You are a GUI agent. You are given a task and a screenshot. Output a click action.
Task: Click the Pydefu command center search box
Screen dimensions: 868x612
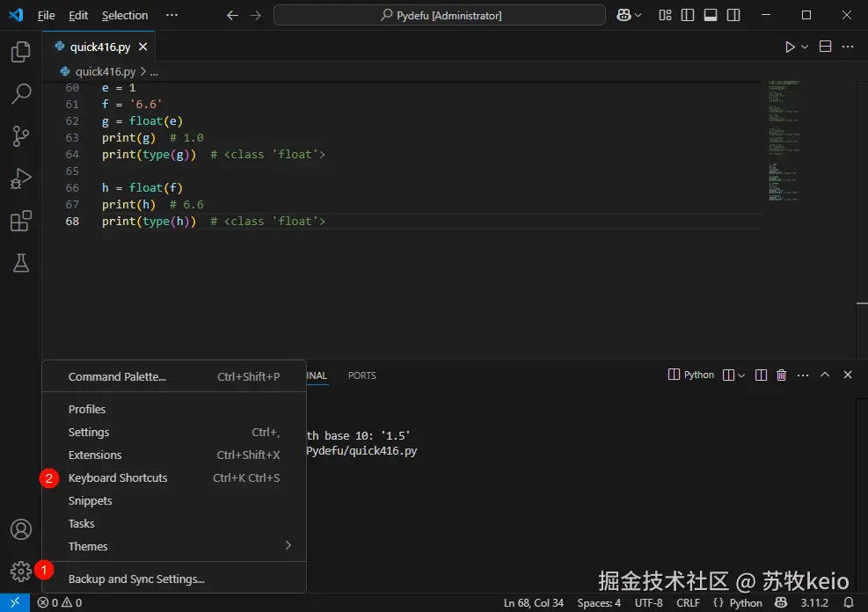440,16
